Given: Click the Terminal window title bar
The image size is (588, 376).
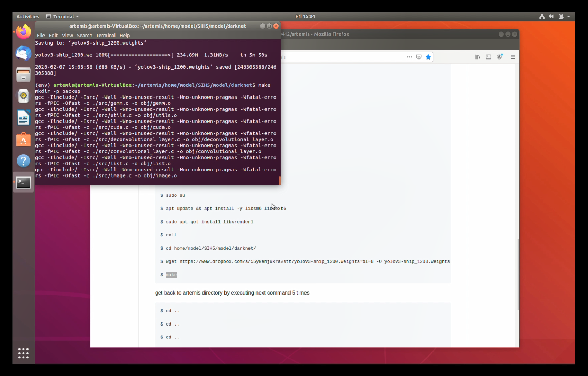Looking at the screenshot, I should pos(158,26).
